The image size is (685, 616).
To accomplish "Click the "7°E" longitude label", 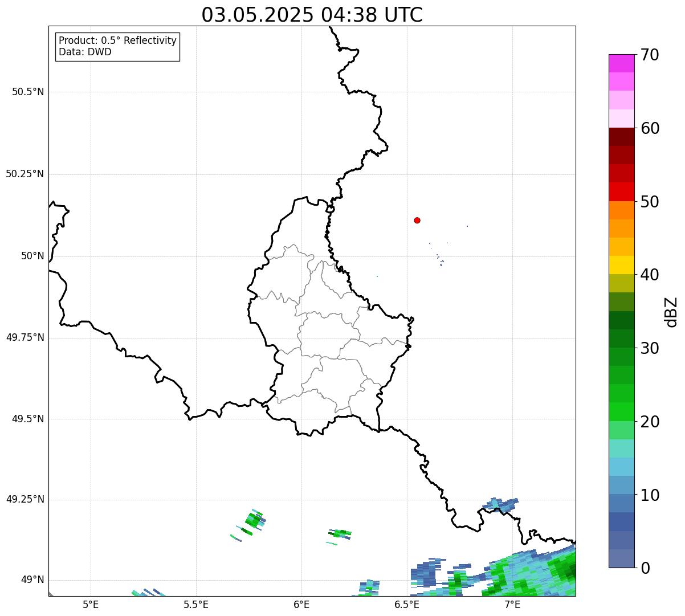I will click(512, 604).
